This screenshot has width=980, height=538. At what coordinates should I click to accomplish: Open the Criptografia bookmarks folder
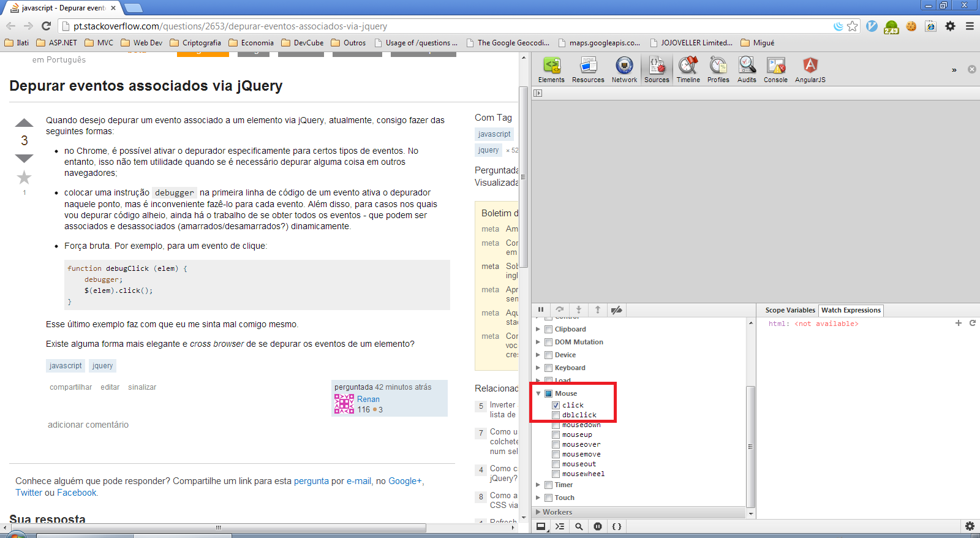pyautogui.click(x=195, y=43)
